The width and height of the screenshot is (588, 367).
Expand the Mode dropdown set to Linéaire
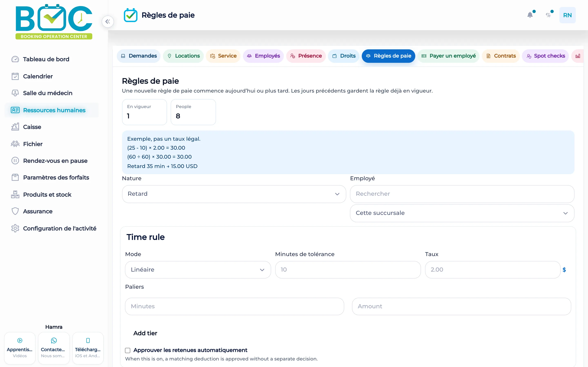pyautogui.click(x=198, y=270)
